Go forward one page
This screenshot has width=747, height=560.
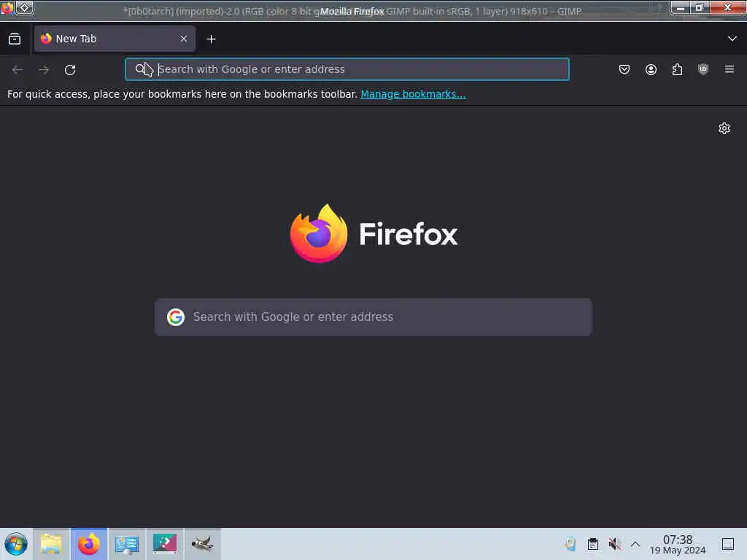[44, 69]
